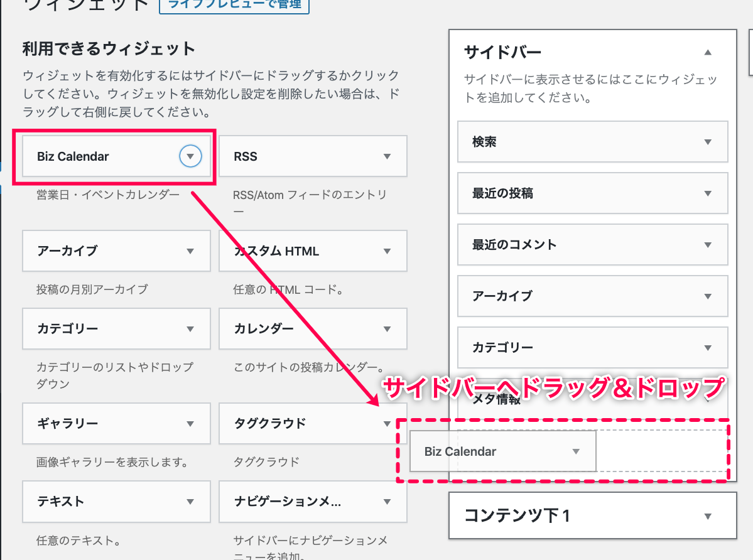Open the ナビゲーションメニュー widget arrow
This screenshot has width=753, height=560.
pyautogui.click(x=387, y=502)
